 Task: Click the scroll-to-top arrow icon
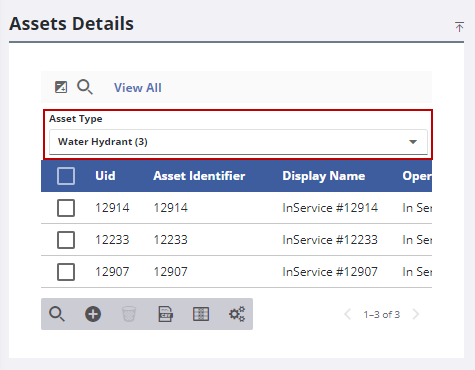coord(459,27)
